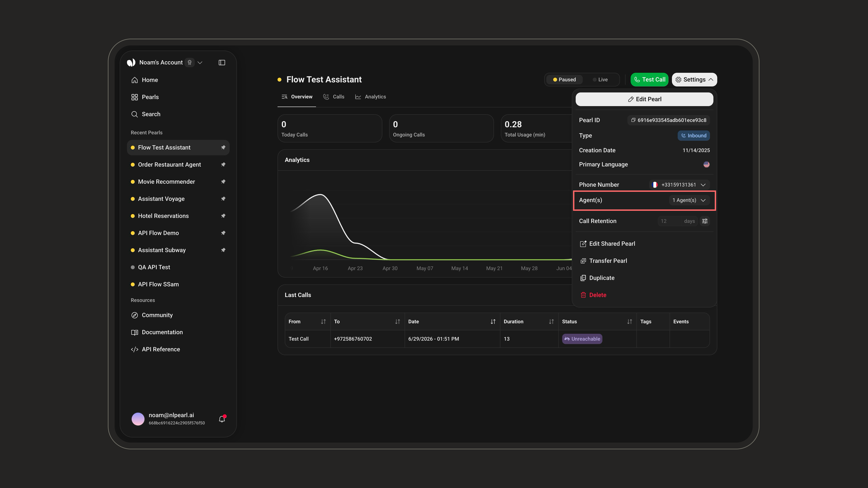Open the Community link

[x=178, y=315]
